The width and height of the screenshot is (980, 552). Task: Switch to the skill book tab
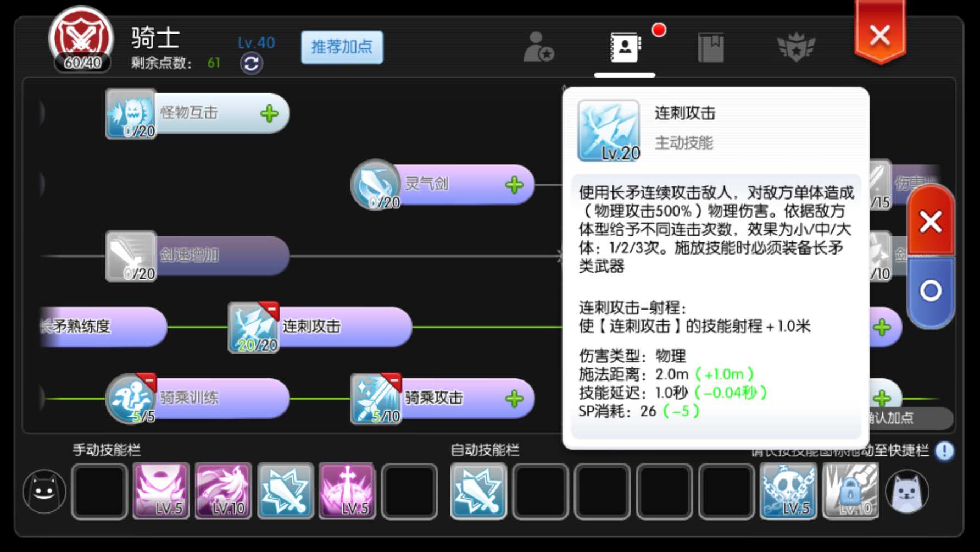(625, 47)
